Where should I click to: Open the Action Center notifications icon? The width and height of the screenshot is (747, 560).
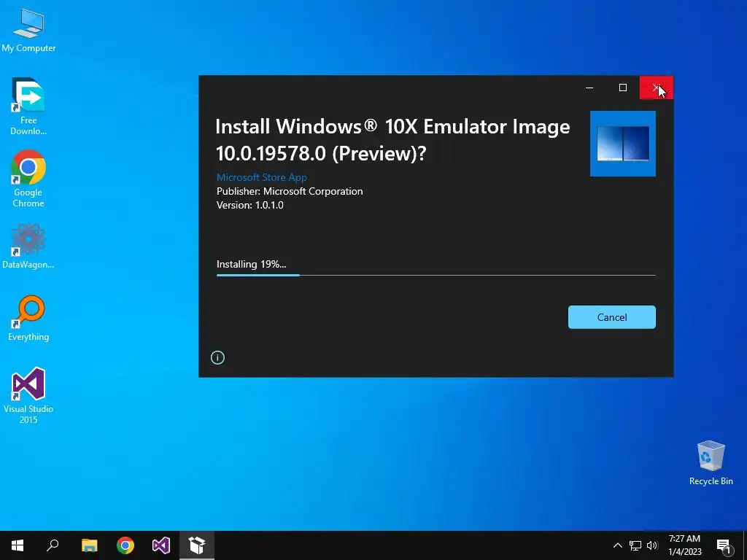point(724,545)
